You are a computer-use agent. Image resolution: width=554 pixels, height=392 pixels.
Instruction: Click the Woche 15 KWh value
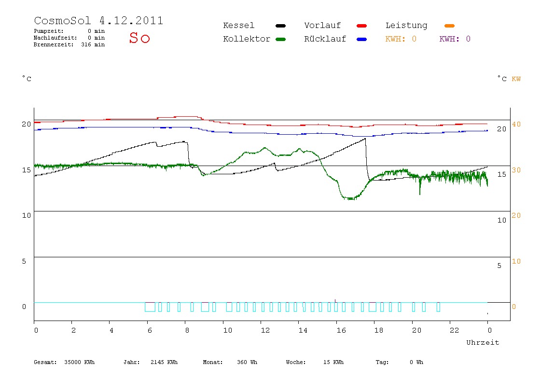pyautogui.click(x=333, y=362)
